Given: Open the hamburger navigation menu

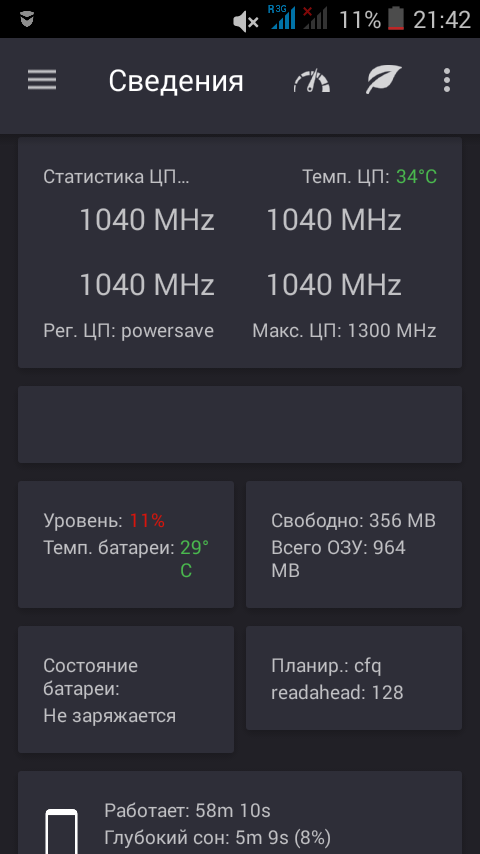Looking at the screenshot, I should (x=42, y=81).
